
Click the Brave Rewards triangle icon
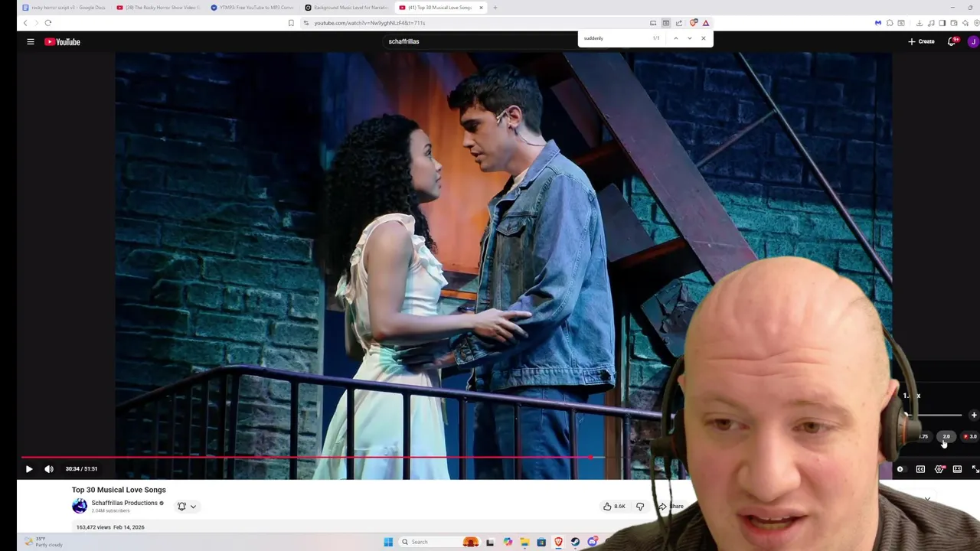point(706,23)
